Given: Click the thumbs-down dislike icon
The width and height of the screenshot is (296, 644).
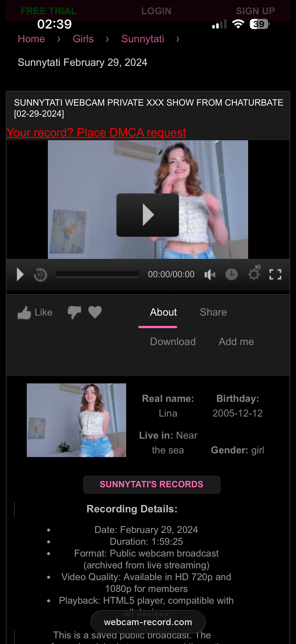Looking at the screenshot, I should click(x=74, y=312).
